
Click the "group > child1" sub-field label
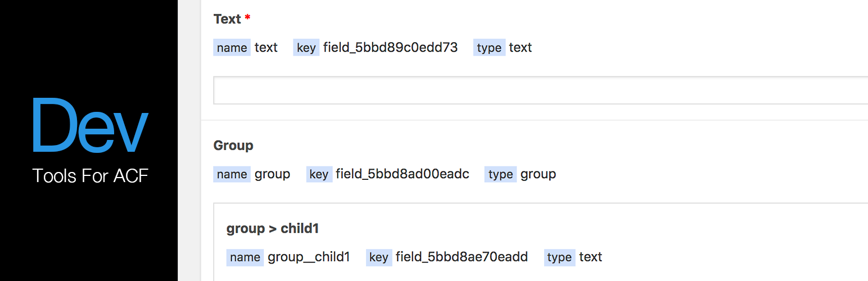pyautogui.click(x=273, y=229)
